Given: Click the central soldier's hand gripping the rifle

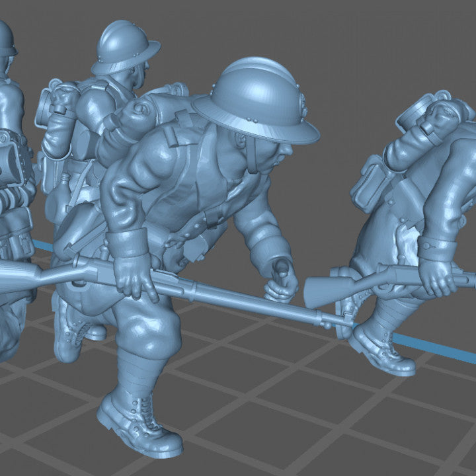Looking at the screenshot, I should (x=137, y=278).
